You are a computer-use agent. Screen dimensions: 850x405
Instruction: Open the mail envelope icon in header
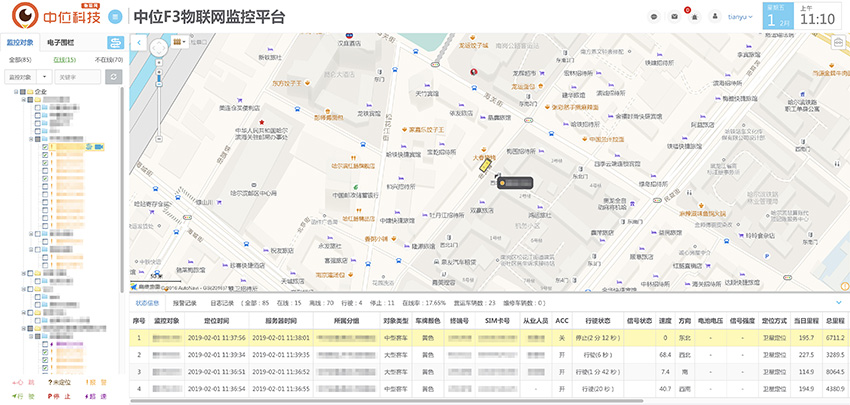pyautogui.click(x=675, y=17)
